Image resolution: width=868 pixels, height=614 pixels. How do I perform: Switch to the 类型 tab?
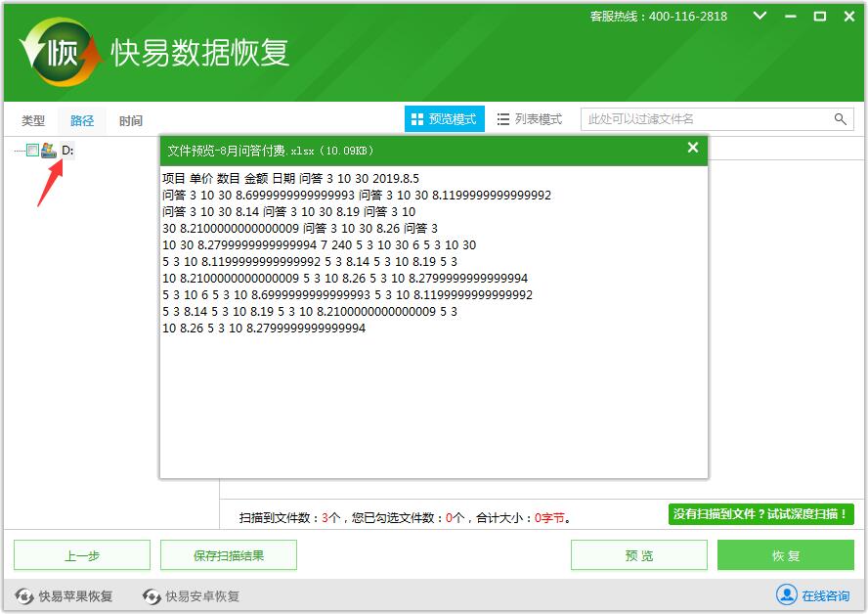32,119
